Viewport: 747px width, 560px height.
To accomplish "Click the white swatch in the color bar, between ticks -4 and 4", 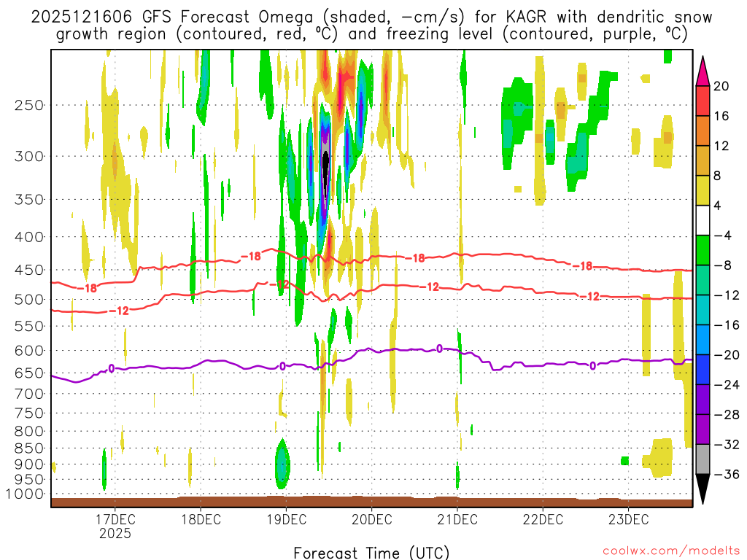I will (x=703, y=220).
